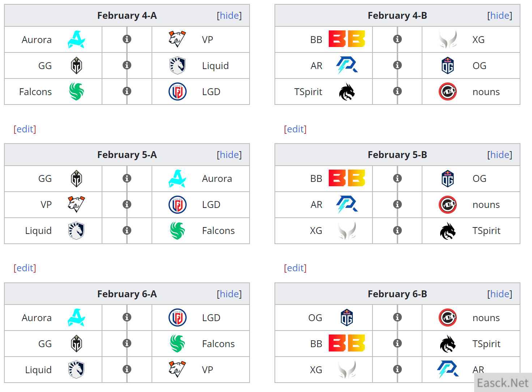532x392 pixels.
Task: Show info for TSpirit vs nouns on February 4-B
Action: [x=397, y=91]
